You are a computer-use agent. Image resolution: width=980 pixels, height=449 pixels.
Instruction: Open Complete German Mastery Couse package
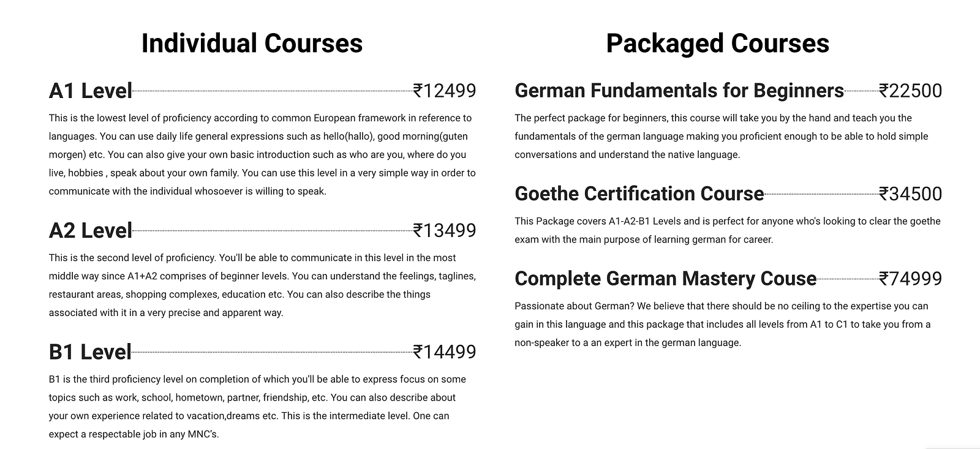(x=666, y=279)
